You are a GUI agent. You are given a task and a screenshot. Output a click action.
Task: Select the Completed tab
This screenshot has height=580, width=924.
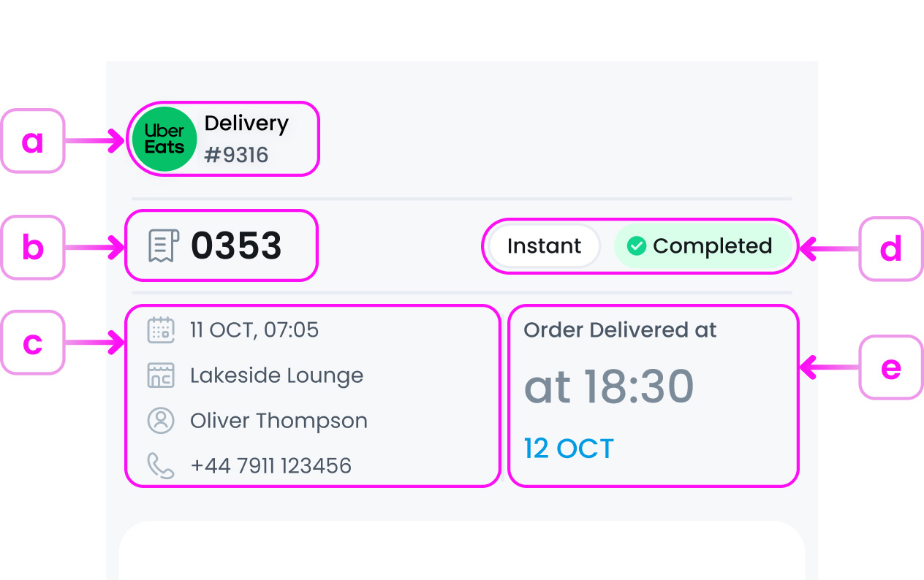[713, 246]
